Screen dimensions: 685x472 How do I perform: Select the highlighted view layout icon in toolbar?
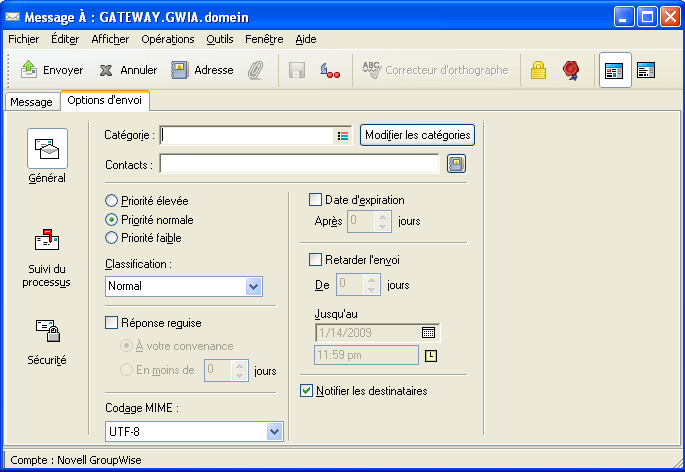coord(615,70)
